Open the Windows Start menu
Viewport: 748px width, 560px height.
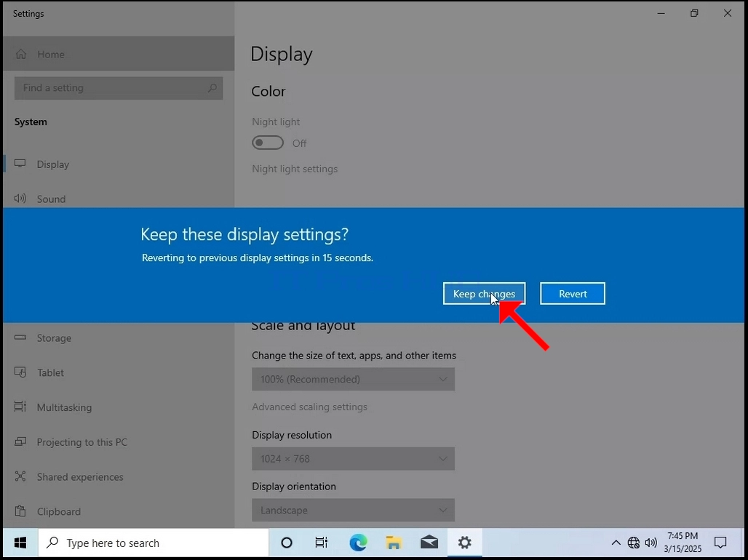pos(20,543)
